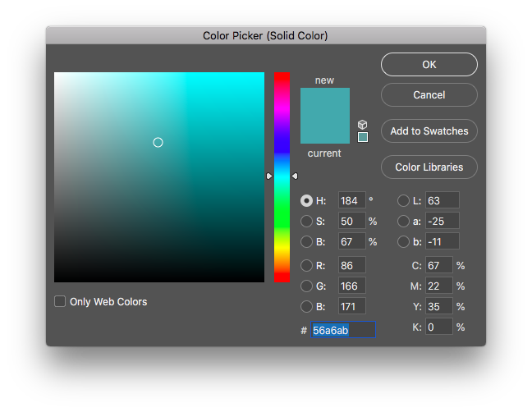The image size is (532, 412).
Task: Click the OK button
Action: (429, 65)
